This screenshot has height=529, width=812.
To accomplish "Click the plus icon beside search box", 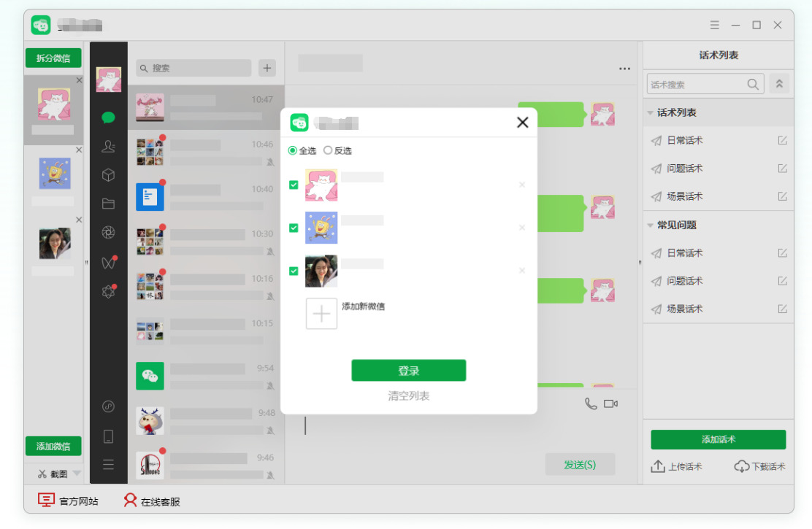I will point(267,68).
